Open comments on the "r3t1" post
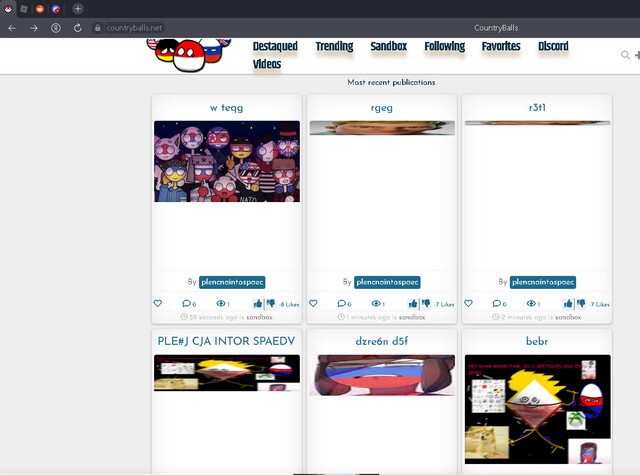Screen dimensions: 640x475 pos(500,304)
